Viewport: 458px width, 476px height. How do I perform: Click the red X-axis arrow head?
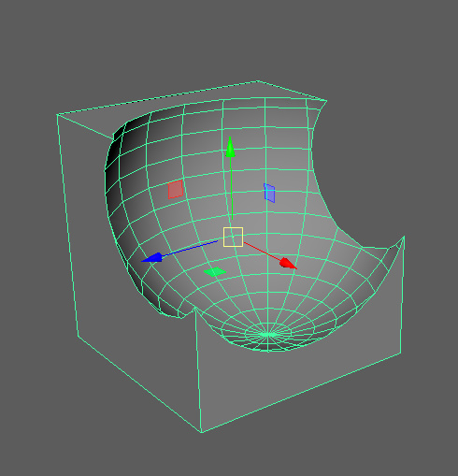(288, 264)
